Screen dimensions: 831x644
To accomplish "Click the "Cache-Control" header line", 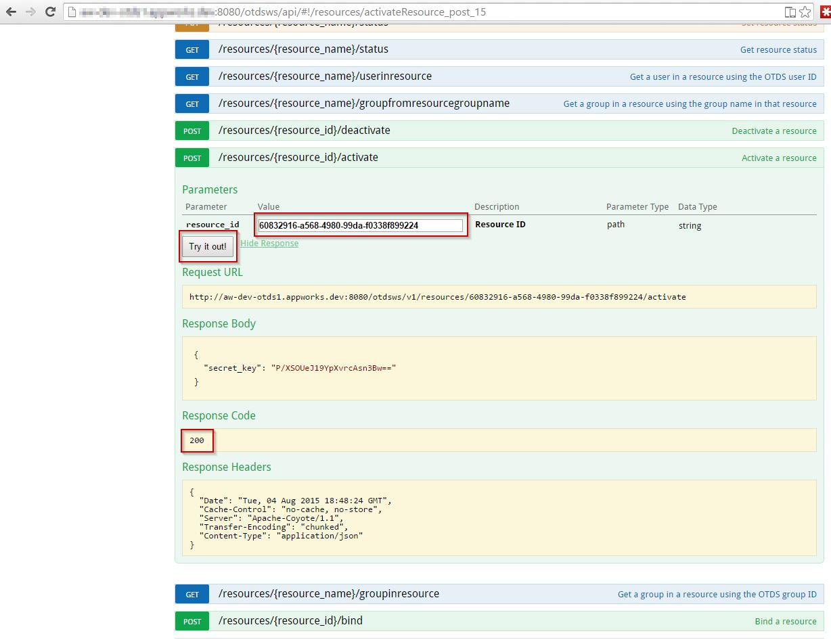I will tap(291, 509).
